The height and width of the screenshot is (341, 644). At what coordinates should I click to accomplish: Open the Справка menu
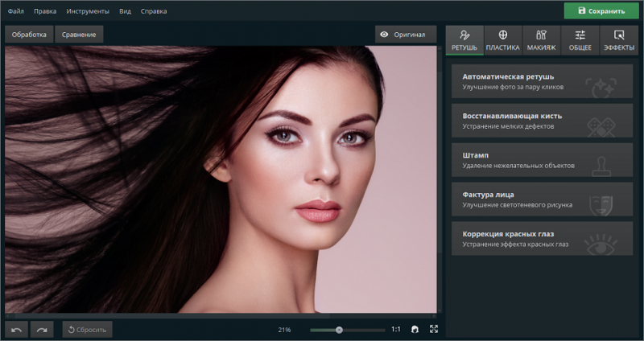(154, 11)
